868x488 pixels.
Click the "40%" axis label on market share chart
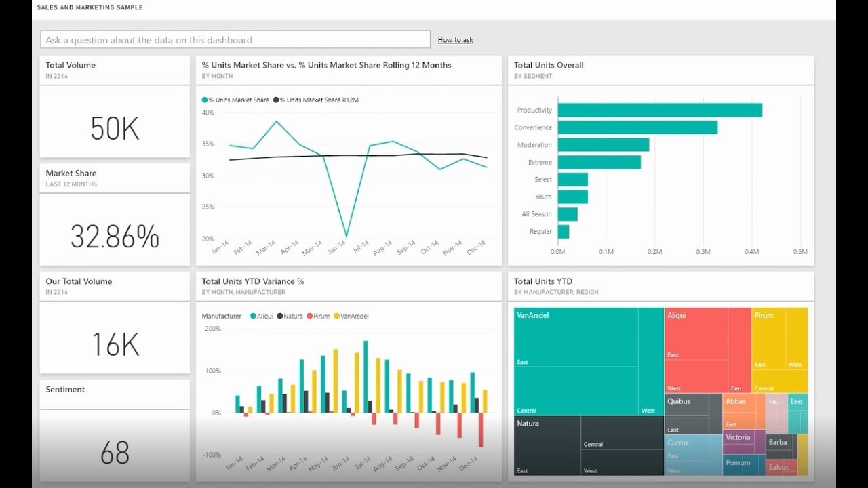click(x=208, y=112)
